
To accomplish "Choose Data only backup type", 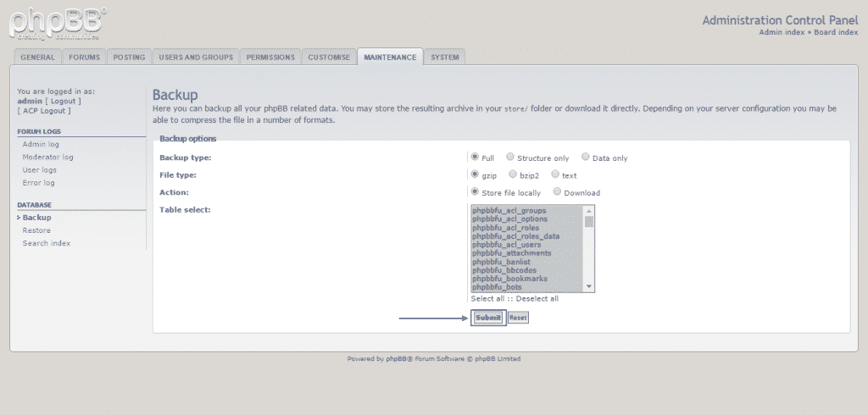I will [x=586, y=157].
